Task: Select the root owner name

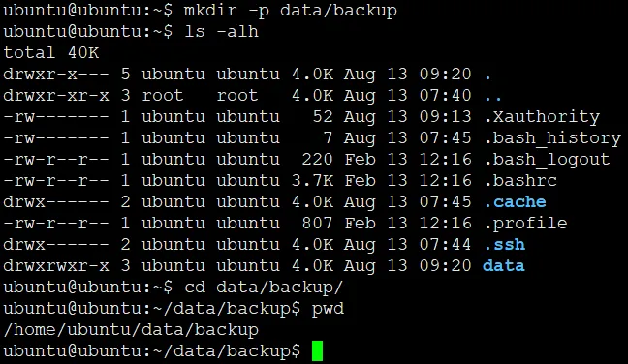Action: [163, 96]
